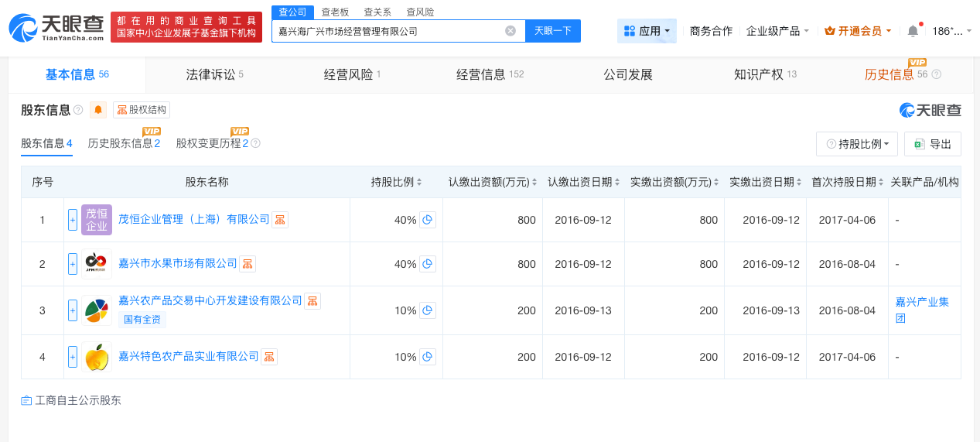
Task: Open the 应用 dropdown menu
Action: coord(647,31)
